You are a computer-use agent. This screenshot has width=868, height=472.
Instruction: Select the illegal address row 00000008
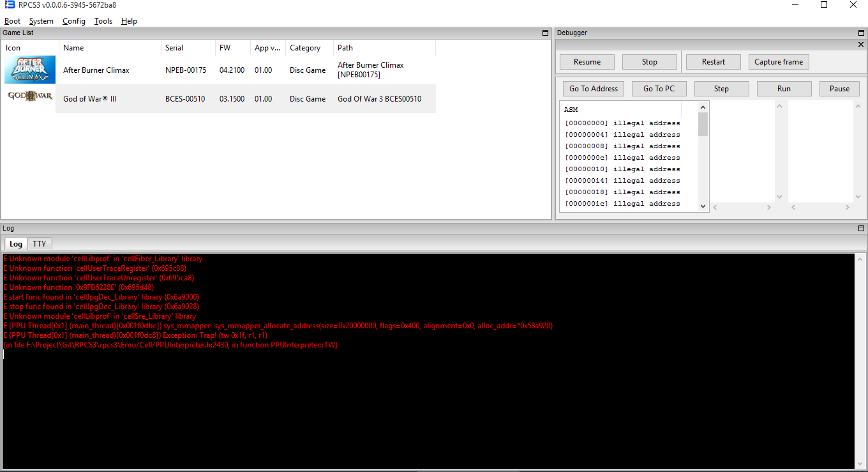622,146
